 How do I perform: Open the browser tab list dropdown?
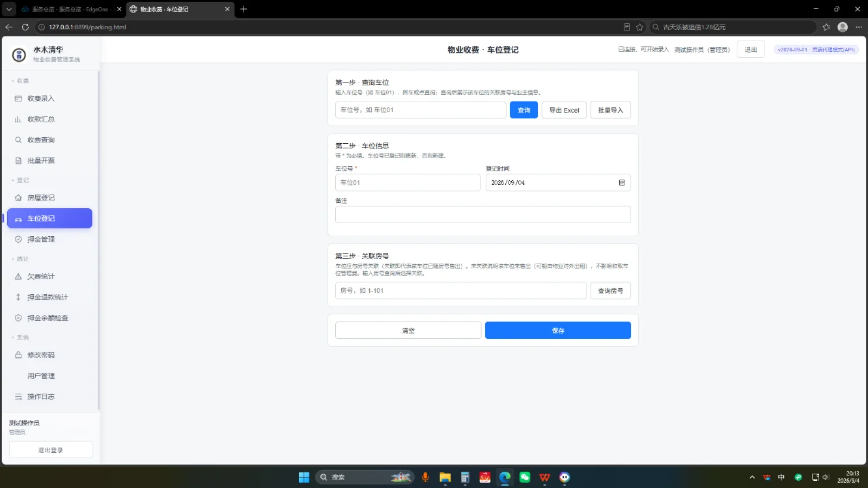(8, 9)
